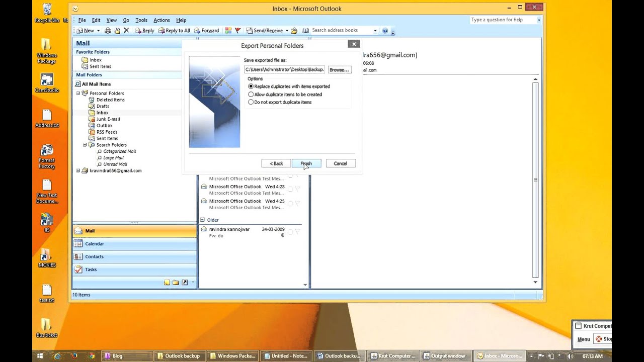Click the Notes icon in navigation pane
This screenshot has width=644, height=362.
pyautogui.click(x=167, y=283)
